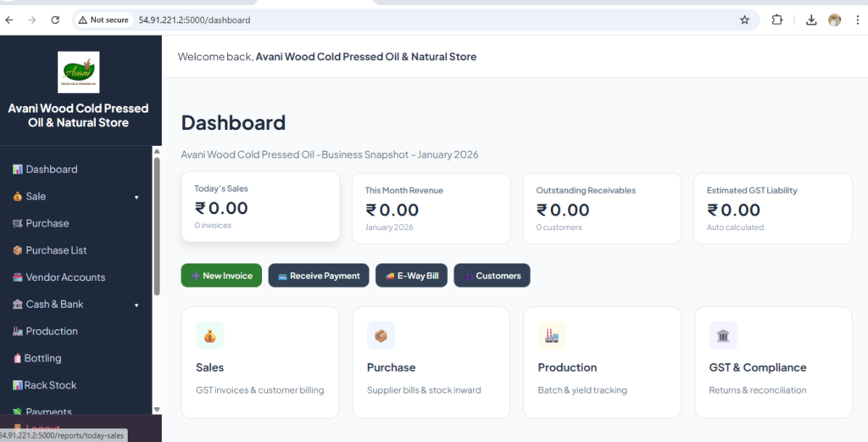Focus the browser address bar URL
Screen dimensions: 868x442
click(x=194, y=20)
